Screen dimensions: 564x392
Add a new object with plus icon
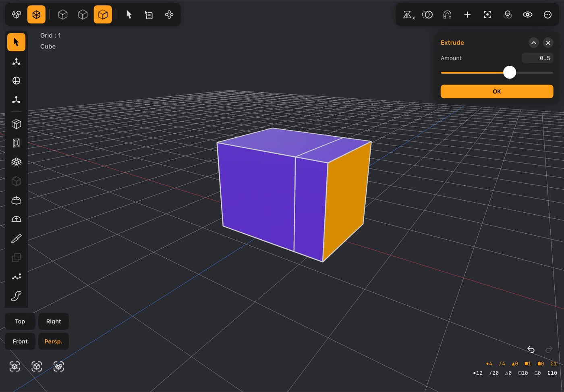467,15
